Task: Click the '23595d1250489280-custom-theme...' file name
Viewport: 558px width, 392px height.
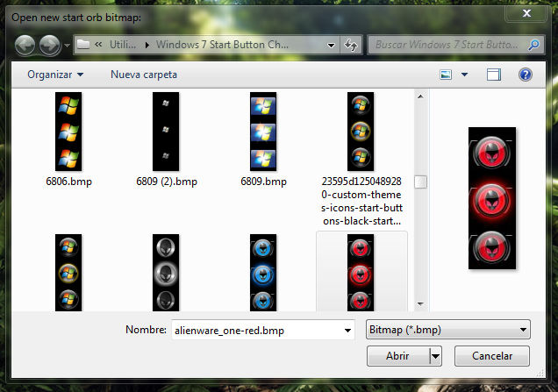Action: (361, 201)
